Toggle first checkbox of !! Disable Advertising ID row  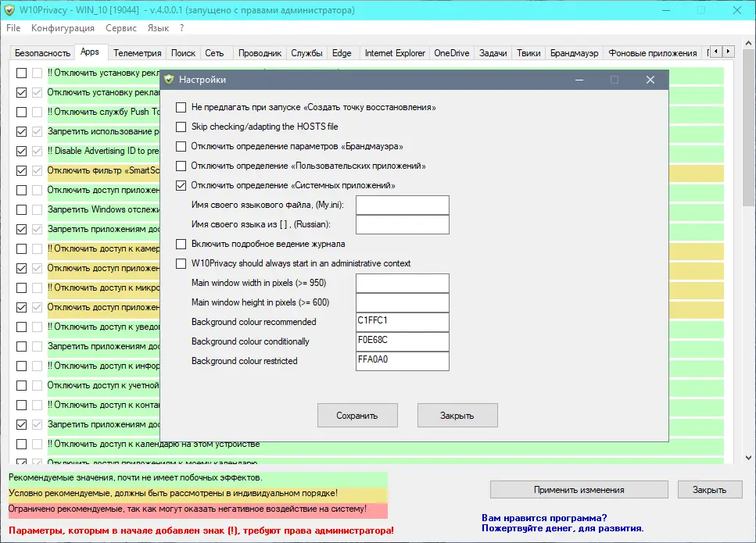coord(21,151)
